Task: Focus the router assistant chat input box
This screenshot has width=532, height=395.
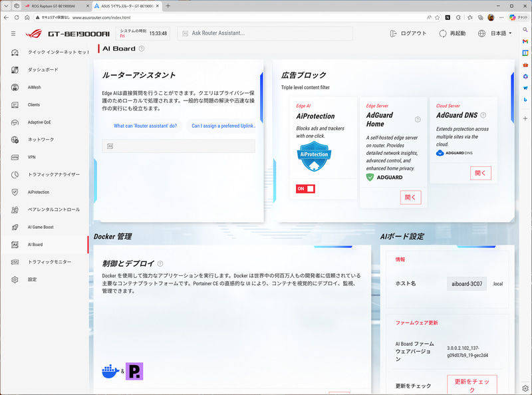Action: (178, 146)
